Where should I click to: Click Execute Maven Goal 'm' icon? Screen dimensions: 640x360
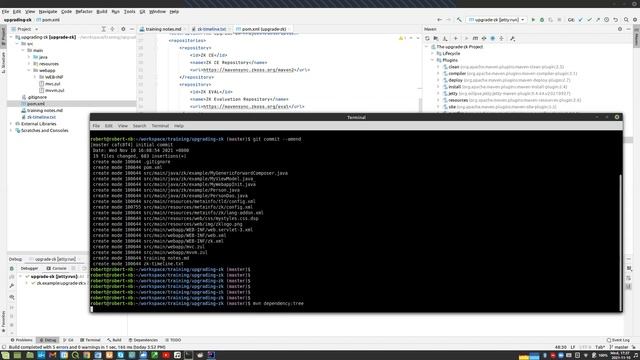(475, 38)
